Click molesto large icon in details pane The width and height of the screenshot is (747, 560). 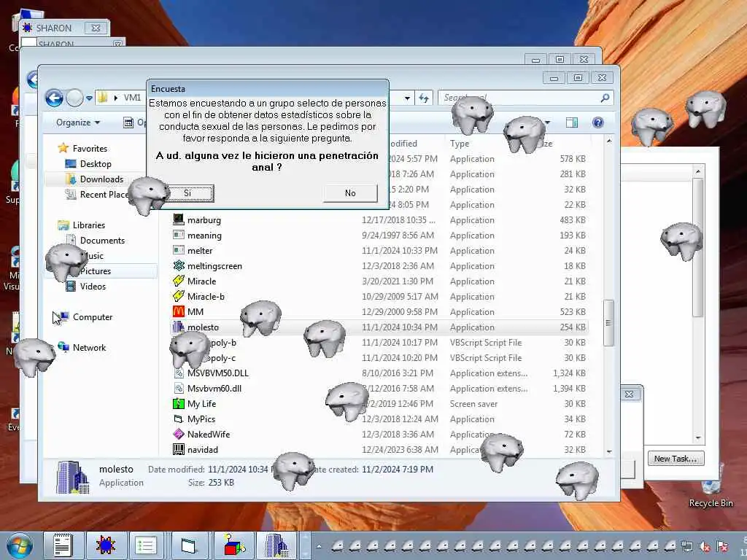point(72,477)
